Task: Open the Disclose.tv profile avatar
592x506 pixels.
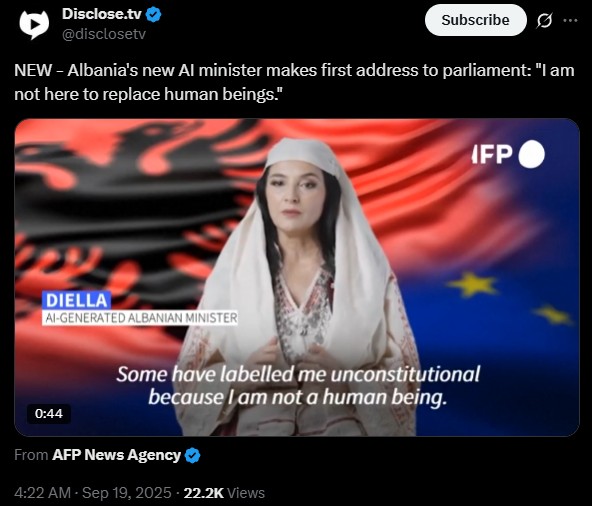Action: (x=34, y=24)
